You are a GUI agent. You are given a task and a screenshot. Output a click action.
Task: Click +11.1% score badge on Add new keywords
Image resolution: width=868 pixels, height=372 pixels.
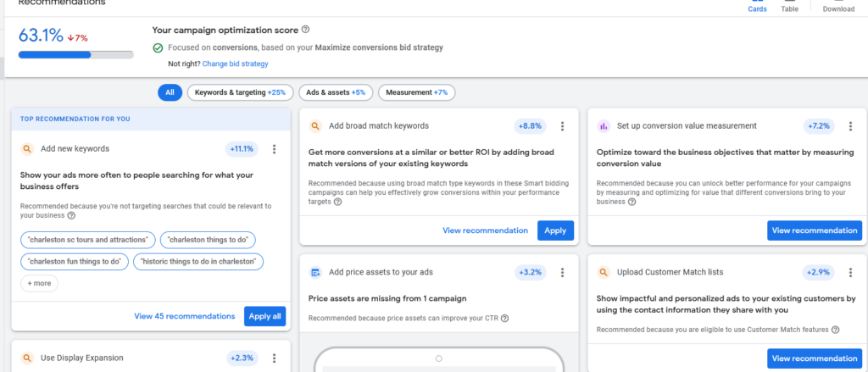(242, 149)
